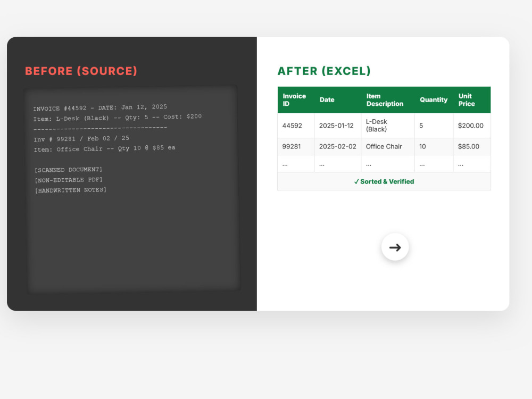Click the date cell 2025-02-02
This screenshot has height=399, width=532.
[338, 147]
